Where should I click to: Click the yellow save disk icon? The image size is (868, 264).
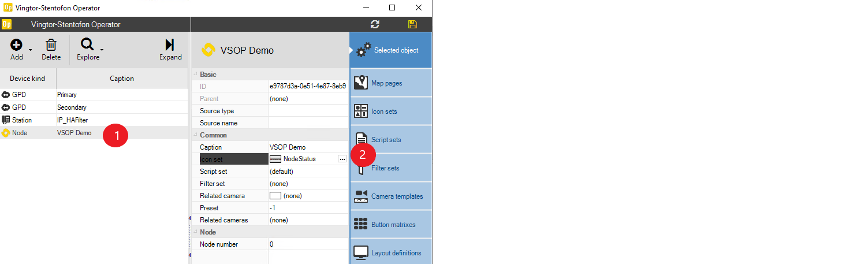tap(412, 24)
